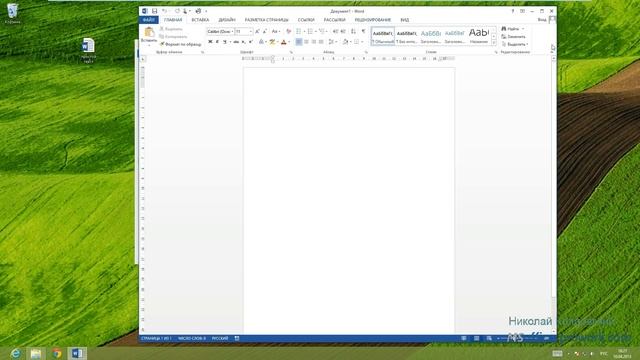Open the Font dialog launcher (Шрифт)
Viewport: 640px width, 360px height.
click(291, 52)
